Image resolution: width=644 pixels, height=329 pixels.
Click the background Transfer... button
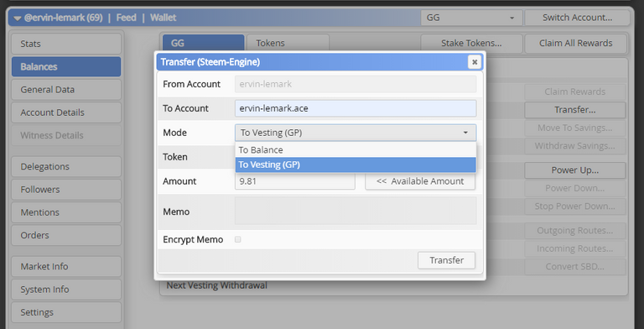pyautogui.click(x=575, y=110)
